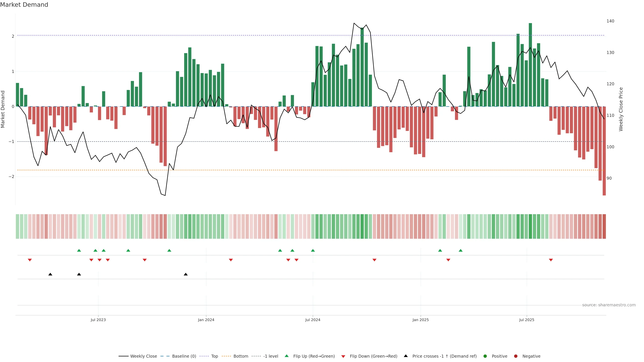Click the Market Demand chart title
The image size is (644, 362).
(x=24, y=5)
